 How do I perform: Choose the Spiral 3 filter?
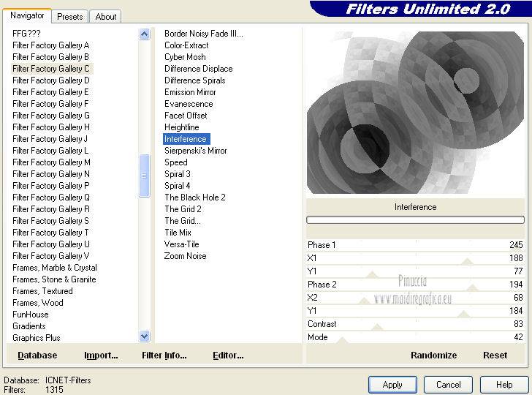[178, 174]
